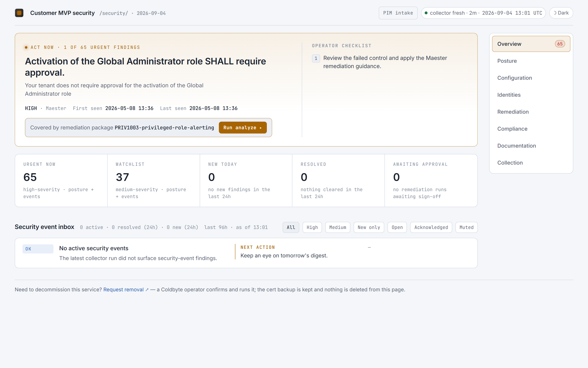Toggle the Dark theme switch

(x=561, y=13)
